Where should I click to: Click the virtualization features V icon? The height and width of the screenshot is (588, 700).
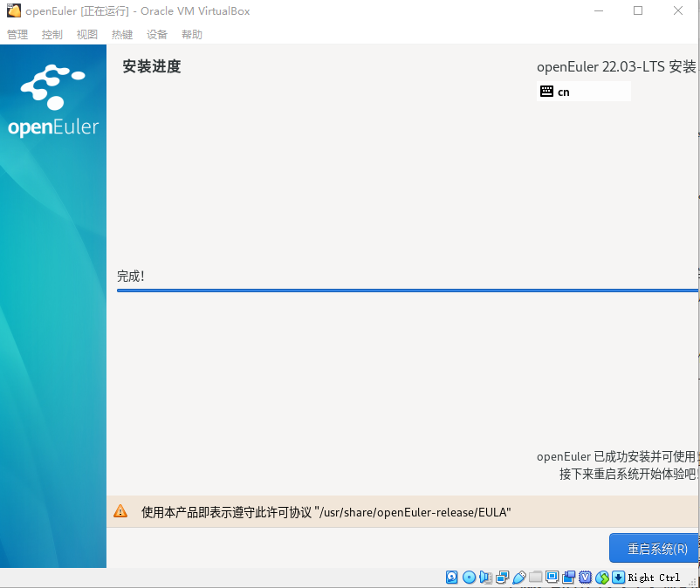pyautogui.click(x=586, y=577)
